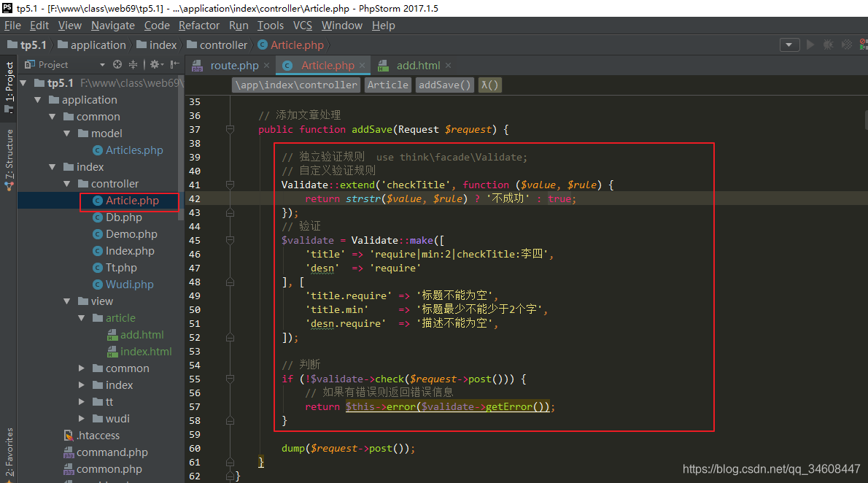Click the Debug bug icon
The width and height of the screenshot is (868, 483).
click(828, 45)
